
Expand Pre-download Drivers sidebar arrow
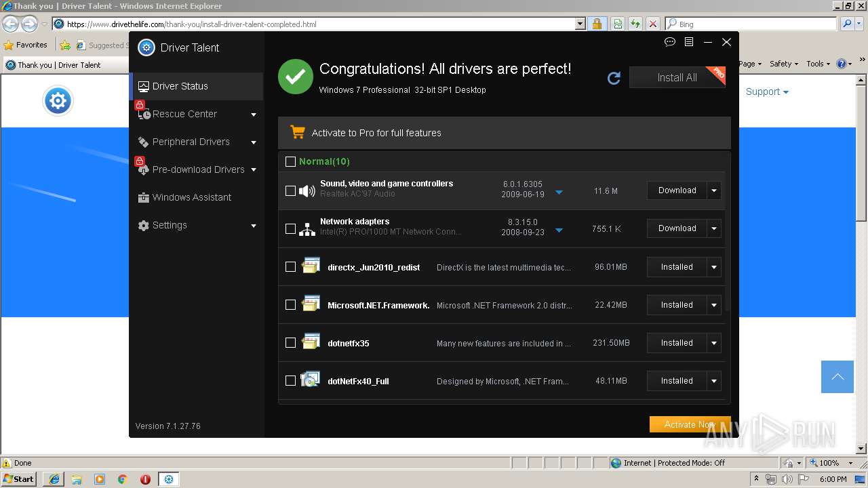[254, 170]
